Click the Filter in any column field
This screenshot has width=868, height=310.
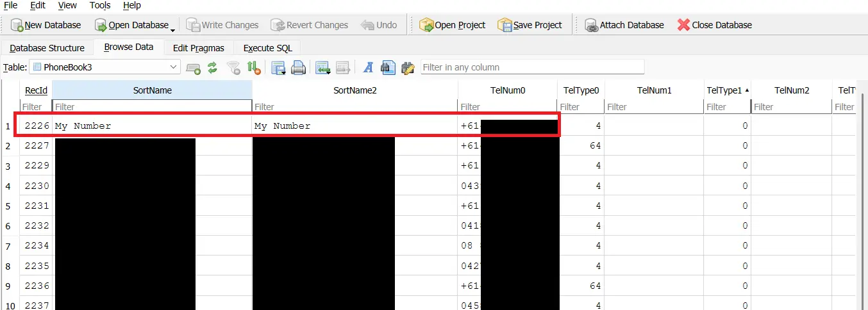click(532, 67)
